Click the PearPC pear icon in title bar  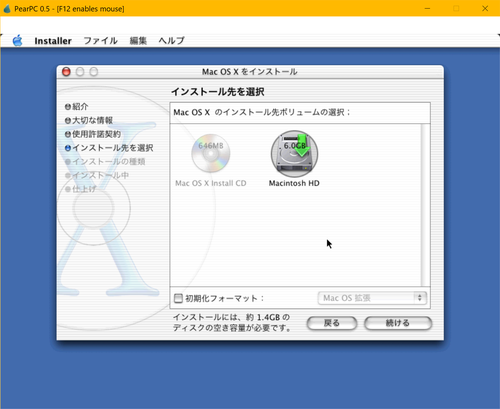point(7,8)
